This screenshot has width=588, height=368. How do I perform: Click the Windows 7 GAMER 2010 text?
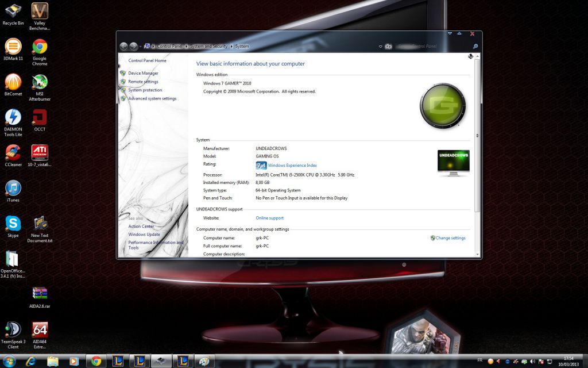click(227, 83)
